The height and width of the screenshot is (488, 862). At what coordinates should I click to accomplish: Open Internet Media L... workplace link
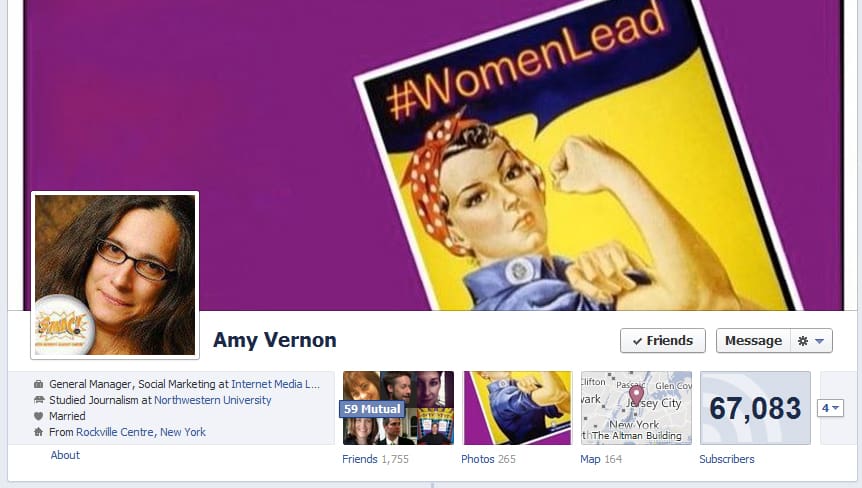275,384
